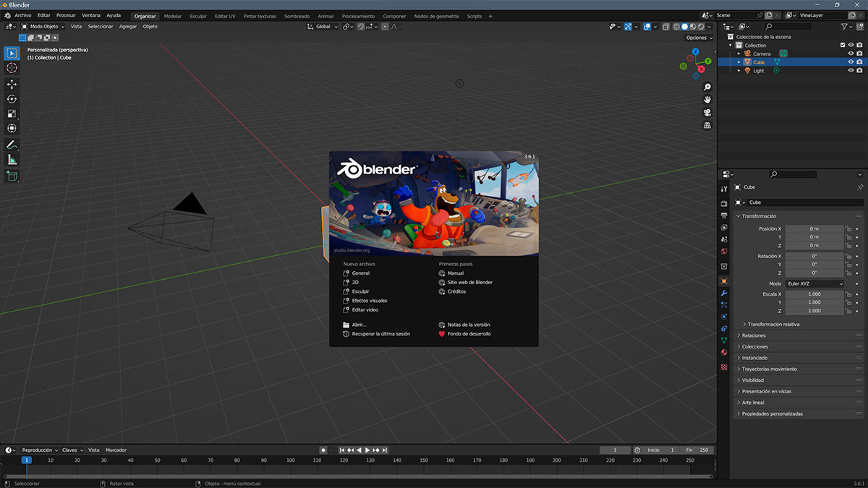Screen dimensions: 868x488
Task: Hide the Camera in the outliner viewport
Action: (851, 53)
